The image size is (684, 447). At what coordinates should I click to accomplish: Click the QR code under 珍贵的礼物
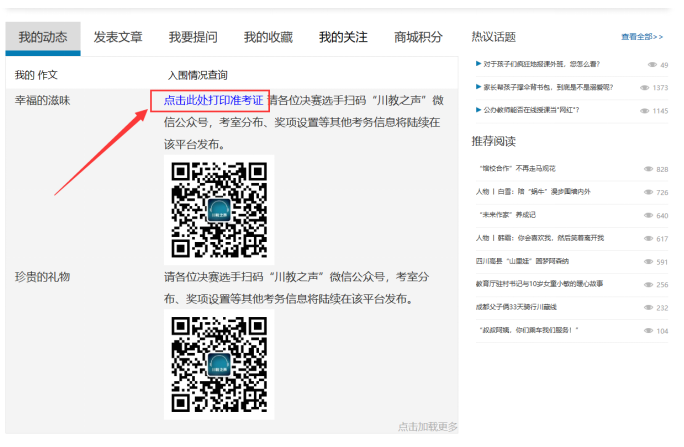coord(219,365)
